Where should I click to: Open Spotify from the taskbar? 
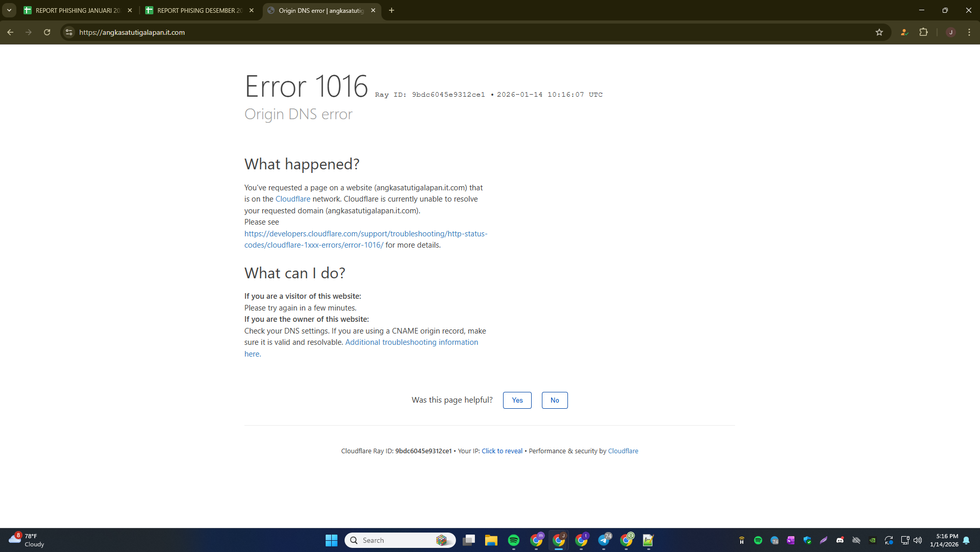514,540
